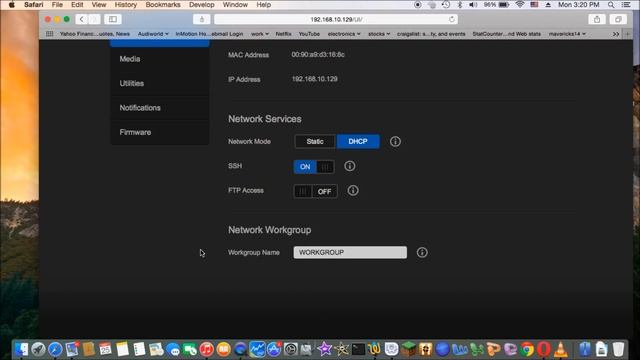This screenshot has width=640, height=360.
Task: Open InMotion webmail login bookmark
Action: [209, 34]
